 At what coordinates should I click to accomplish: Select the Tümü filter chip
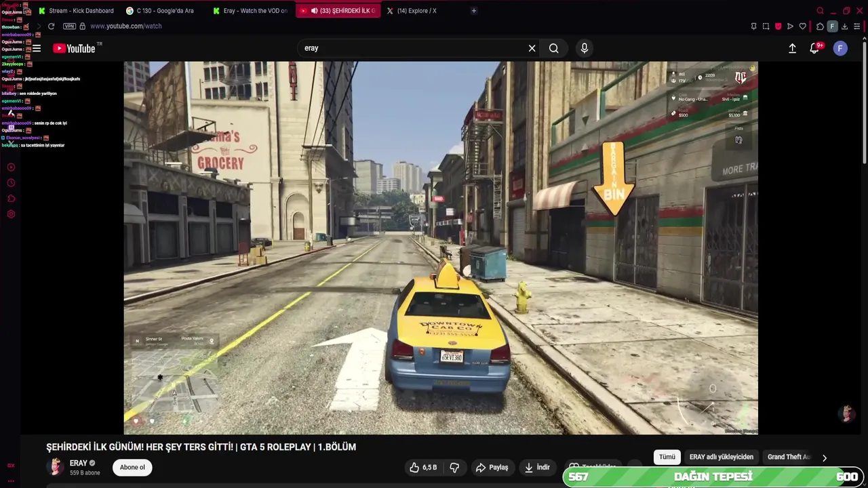coord(667,457)
